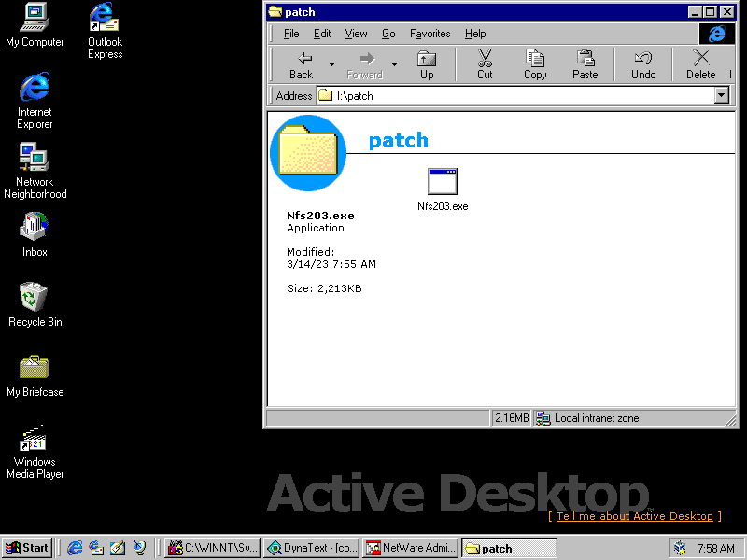Click the 2.16MB status bar entry
747x560 pixels.
(x=511, y=418)
